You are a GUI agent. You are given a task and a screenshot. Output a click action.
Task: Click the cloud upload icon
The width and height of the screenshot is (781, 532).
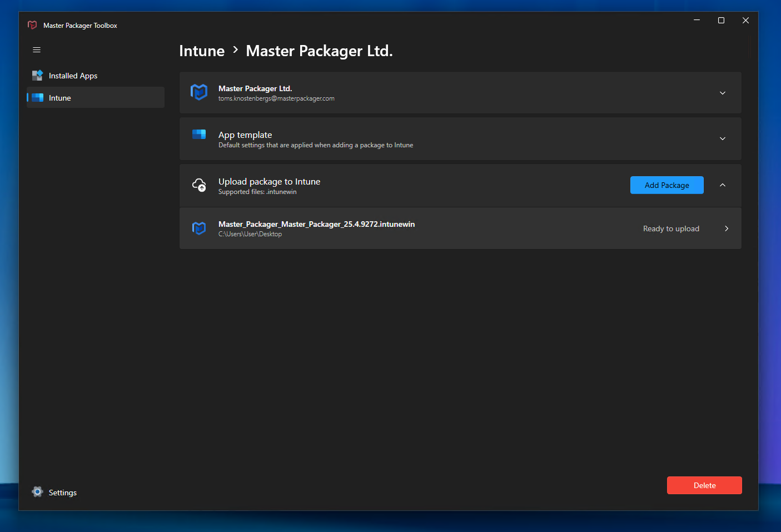pyautogui.click(x=199, y=185)
